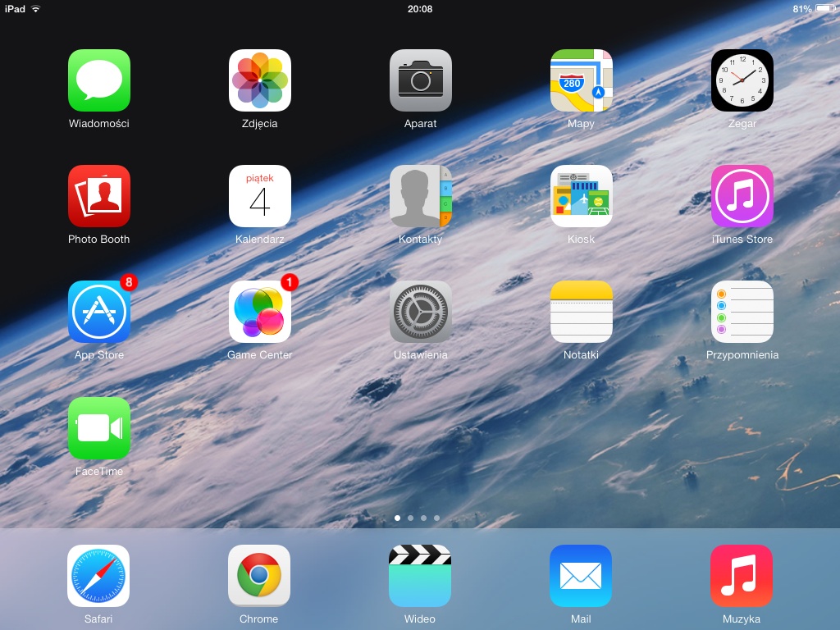Go to the fourth home screen page dot
This screenshot has width=840, height=630.
point(436,518)
